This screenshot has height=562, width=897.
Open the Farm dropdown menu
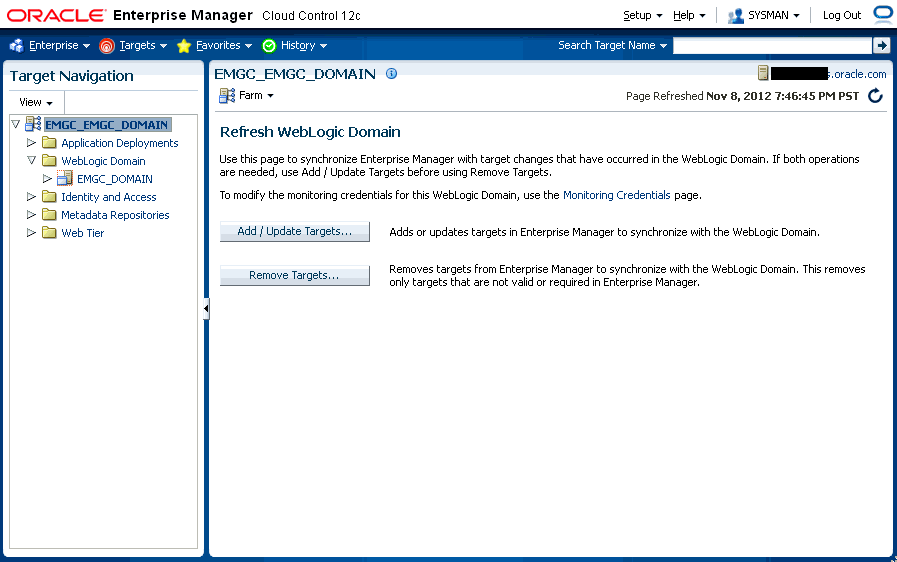tap(256, 96)
